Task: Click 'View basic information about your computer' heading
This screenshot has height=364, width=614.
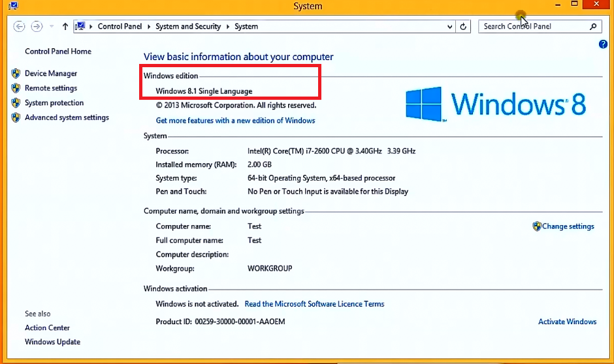Action: pos(238,57)
